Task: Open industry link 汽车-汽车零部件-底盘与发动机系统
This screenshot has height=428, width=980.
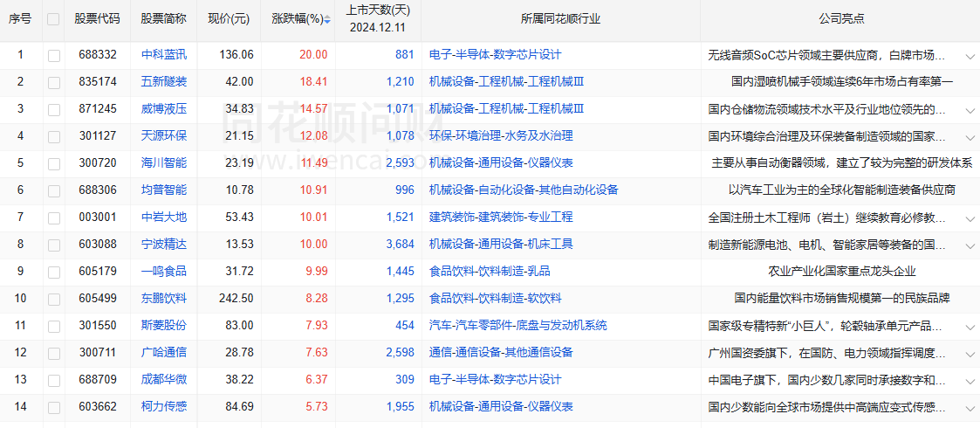Action: 518,326
